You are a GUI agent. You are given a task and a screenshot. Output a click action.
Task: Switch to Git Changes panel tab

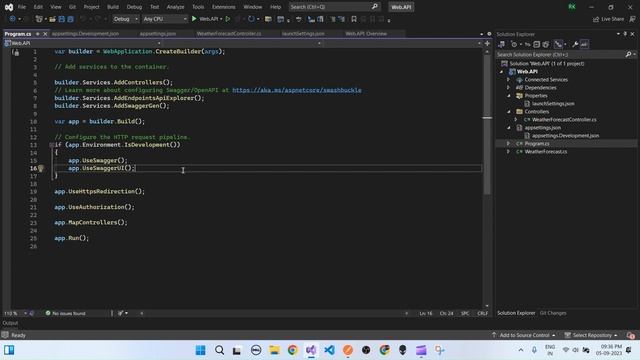point(553,313)
